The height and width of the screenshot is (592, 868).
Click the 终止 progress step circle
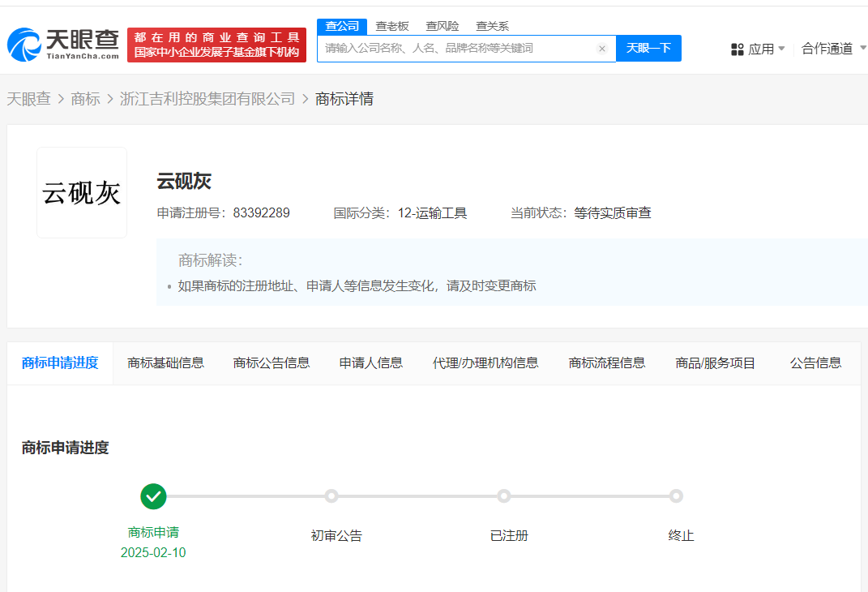click(x=676, y=496)
